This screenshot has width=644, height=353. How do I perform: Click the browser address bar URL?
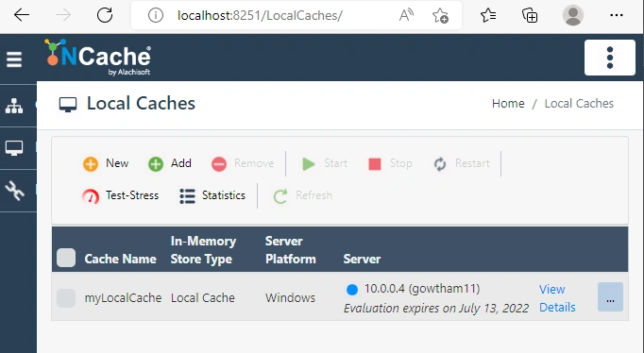[x=260, y=16]
